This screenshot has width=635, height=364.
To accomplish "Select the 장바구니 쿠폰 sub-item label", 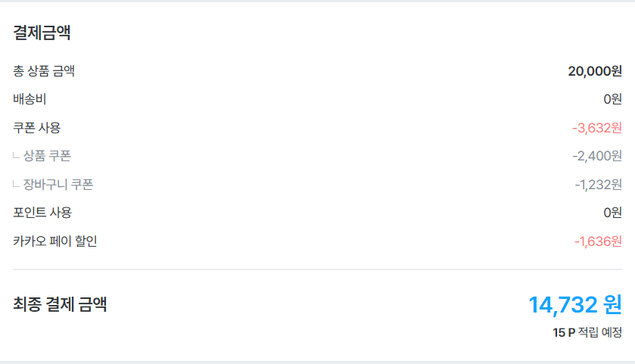I will (58, 185).
